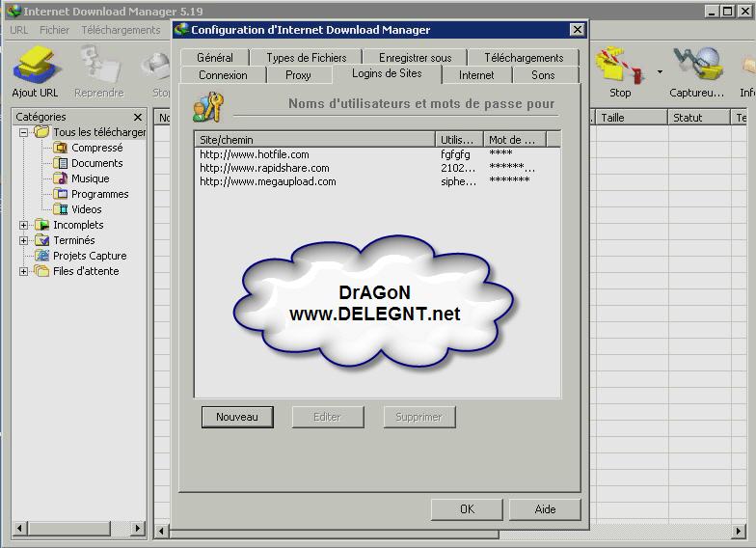Close the Catégories panel
The width and height of the screenshot is (756, 548).
138,118
